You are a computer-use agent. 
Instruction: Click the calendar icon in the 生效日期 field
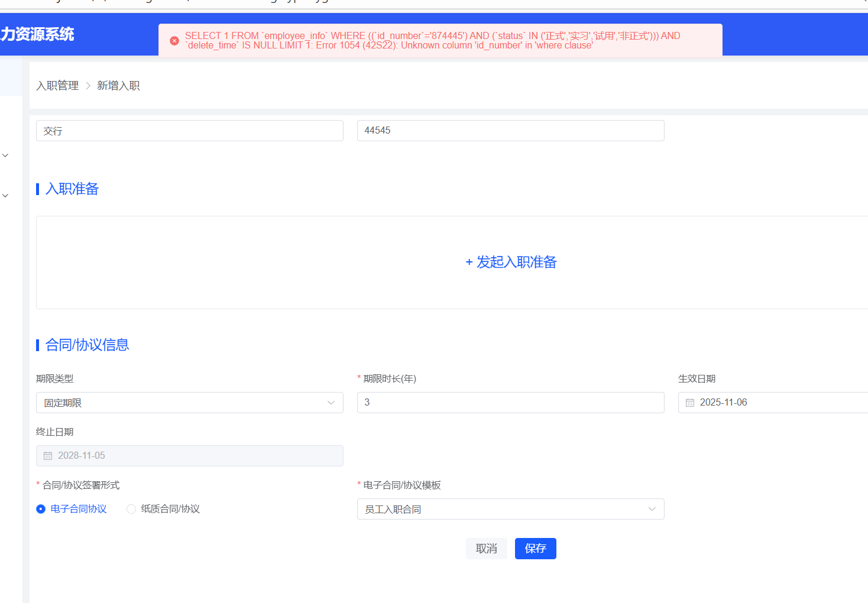coord(690,403)
